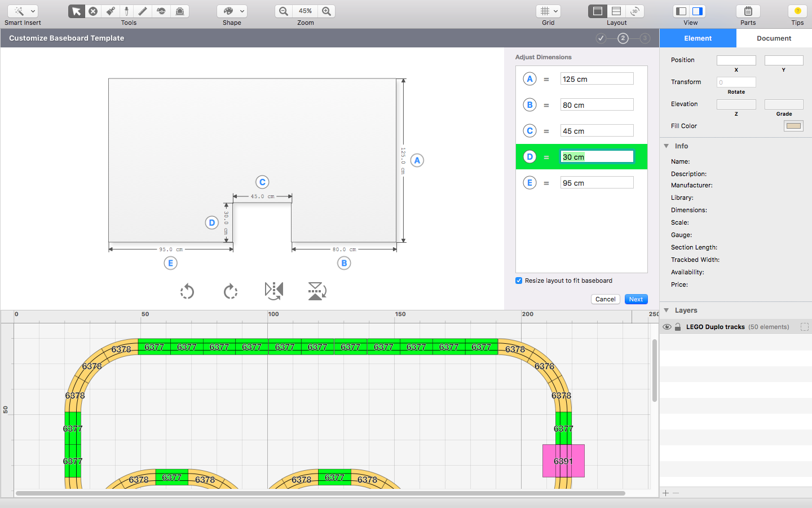812x508 pixels.
Task: Click the dimension A input field
Action: (597, 79)
